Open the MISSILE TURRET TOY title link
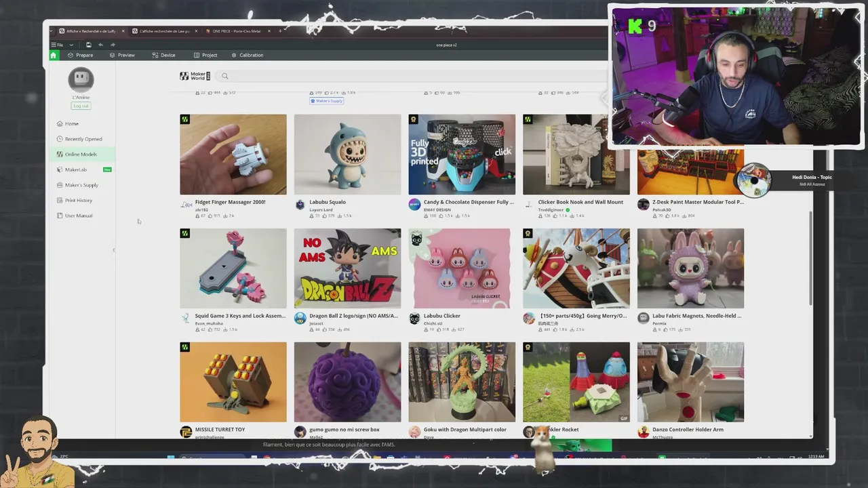 [220, 430]
